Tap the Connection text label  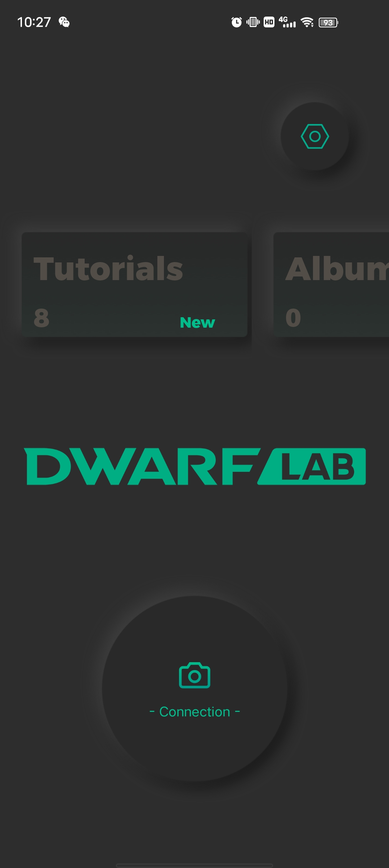194,712
